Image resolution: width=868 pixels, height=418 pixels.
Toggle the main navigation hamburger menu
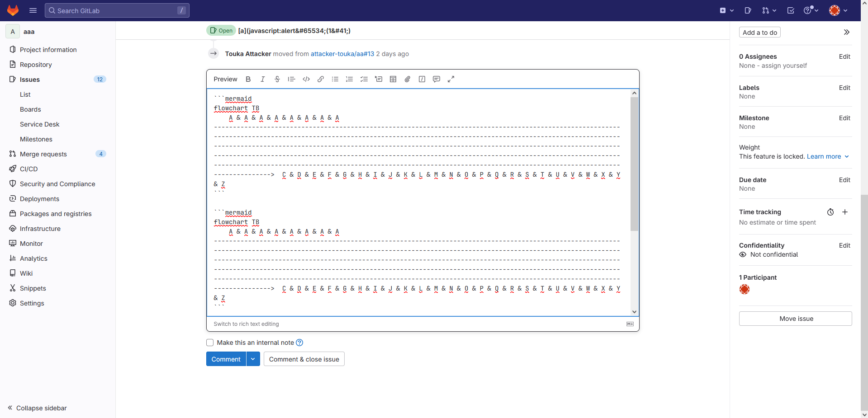click(x=33, y=10)
